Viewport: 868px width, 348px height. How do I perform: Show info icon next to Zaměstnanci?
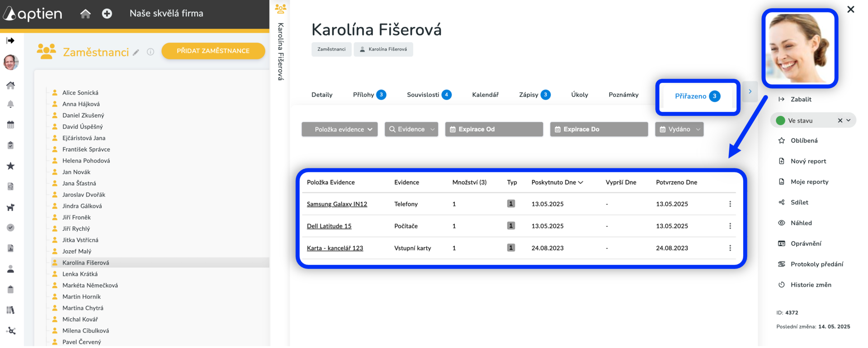[x=151, y=52]
